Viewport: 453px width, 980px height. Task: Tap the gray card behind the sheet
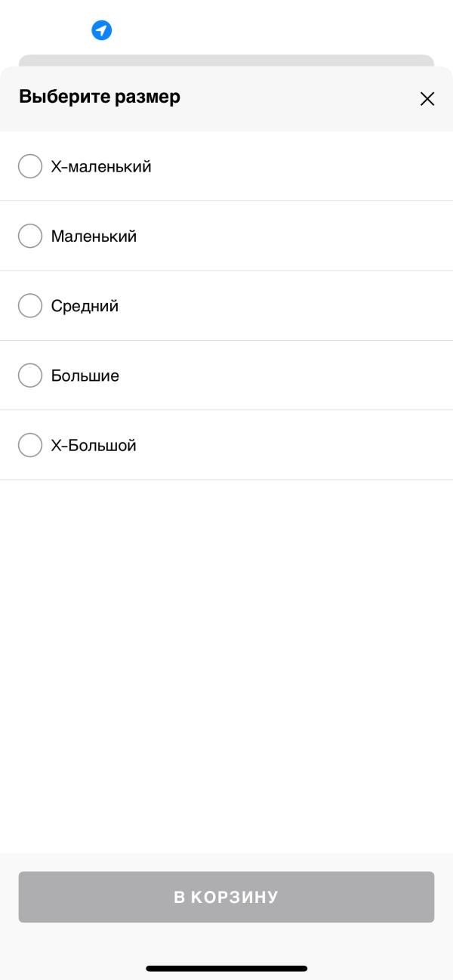point(226,60)
